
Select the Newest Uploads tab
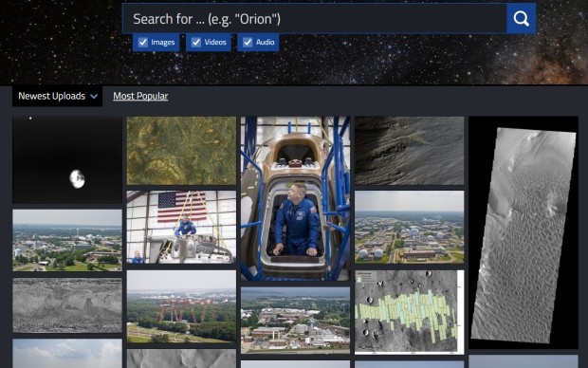[57, 96]
